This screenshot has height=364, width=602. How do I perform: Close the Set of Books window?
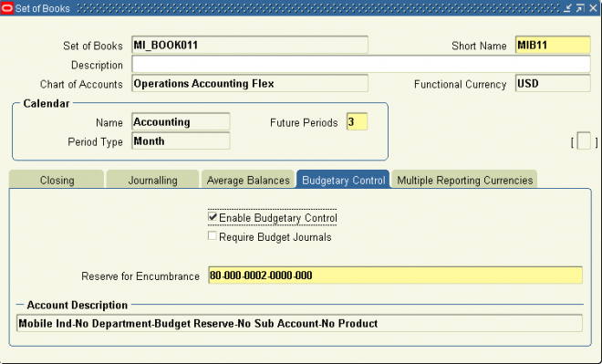coord(593,8)
